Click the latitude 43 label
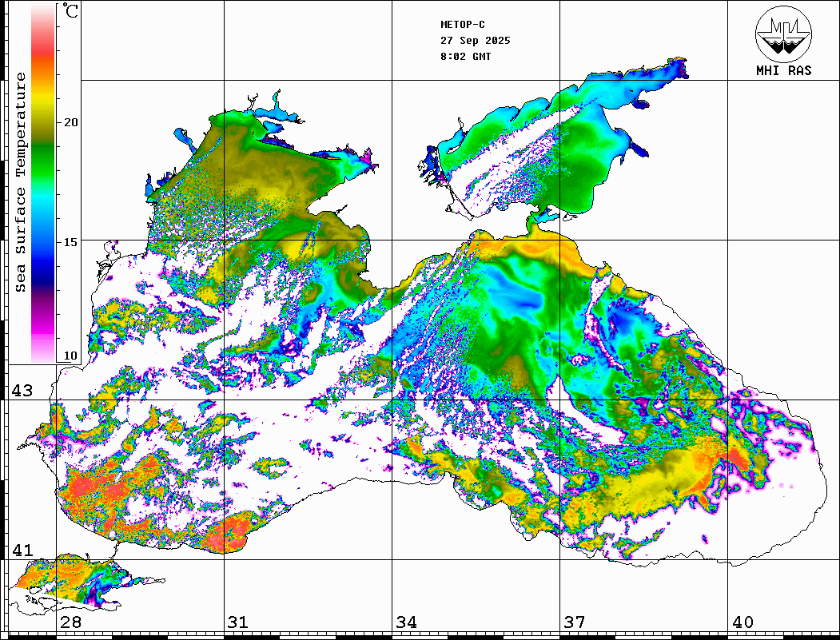Screen dimensions: 840x640 click(x=22, y=391)
